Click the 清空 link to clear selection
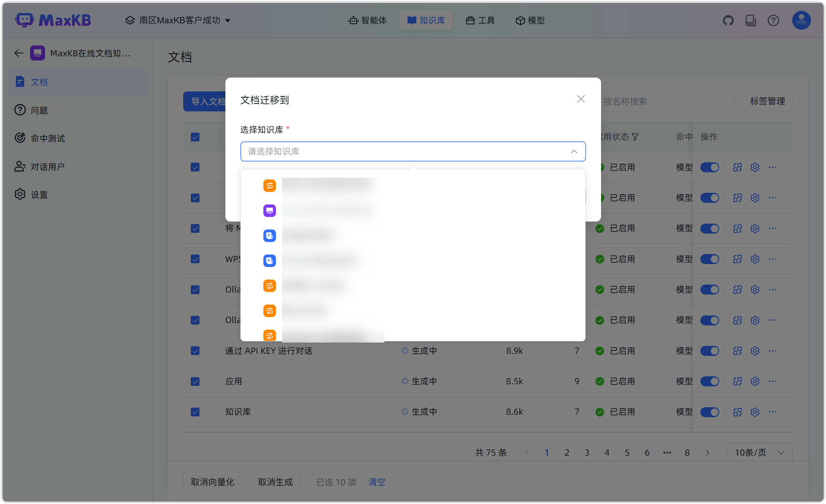Screen dimensions: 826x504 (376, 482)
